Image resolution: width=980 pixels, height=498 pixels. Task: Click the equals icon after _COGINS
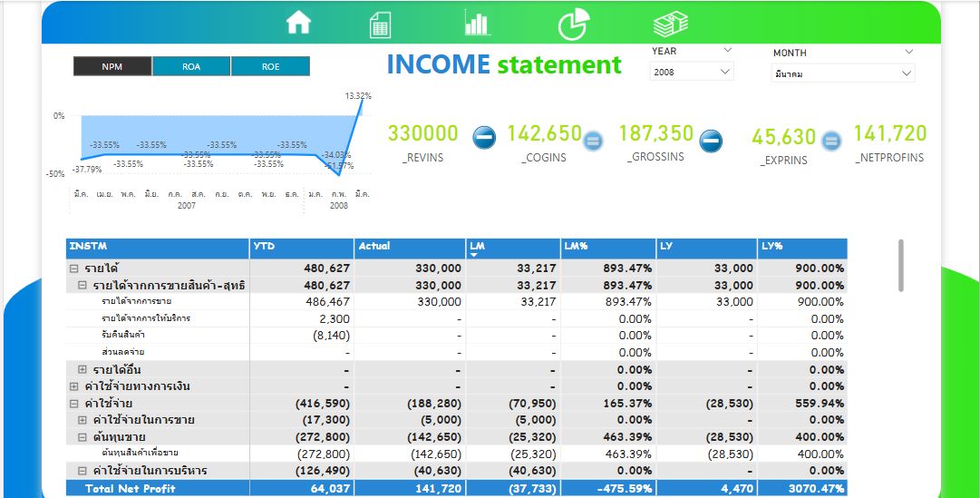592,140
